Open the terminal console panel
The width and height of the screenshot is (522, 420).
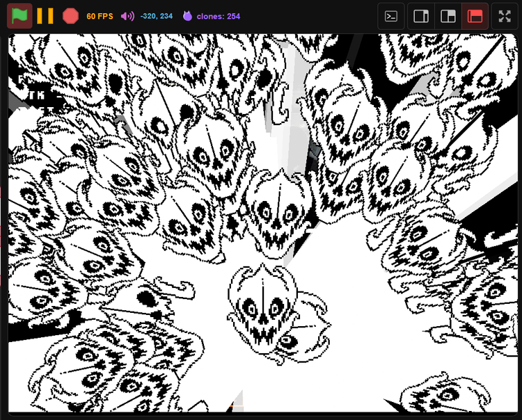coord(391,16)
